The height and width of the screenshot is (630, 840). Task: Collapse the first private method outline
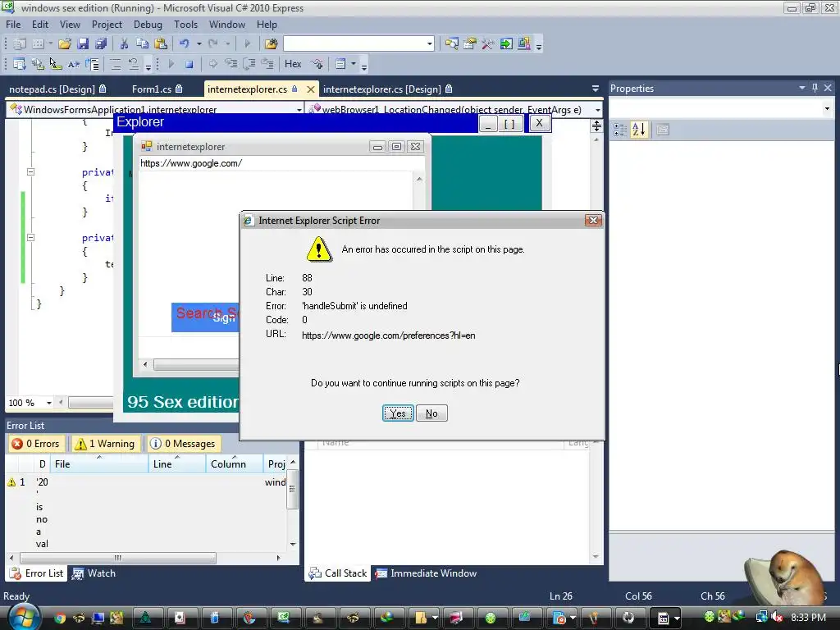pos(30,172)
